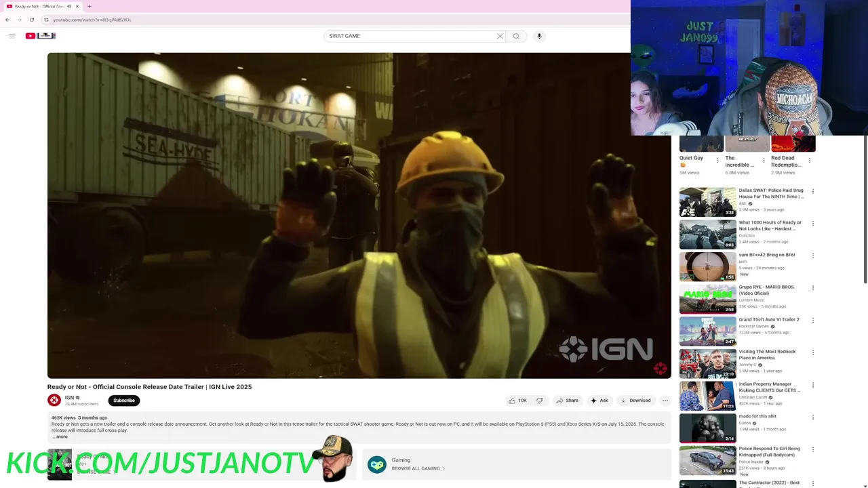Go back with the browser back arrow
Screen dimensions: 868x488
[x=7, y=20]
